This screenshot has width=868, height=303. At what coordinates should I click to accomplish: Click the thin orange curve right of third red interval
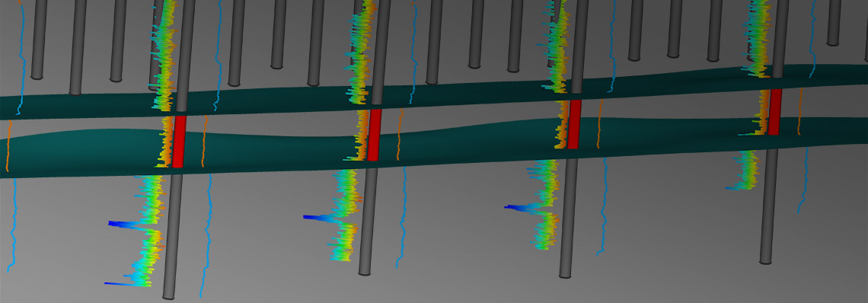pos(598,124)
